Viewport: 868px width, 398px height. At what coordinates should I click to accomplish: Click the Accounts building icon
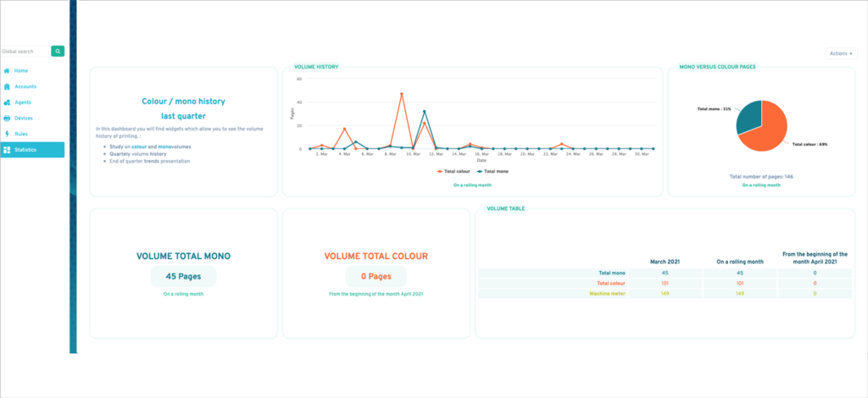[x=7, y=86]
